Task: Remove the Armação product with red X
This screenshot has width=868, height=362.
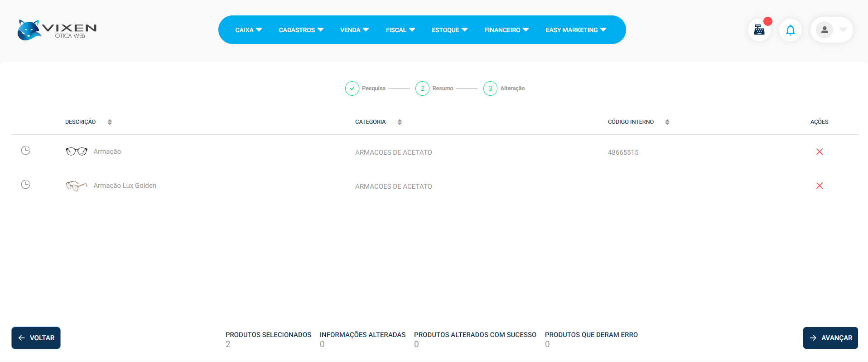Action: [x=819, y=152]
